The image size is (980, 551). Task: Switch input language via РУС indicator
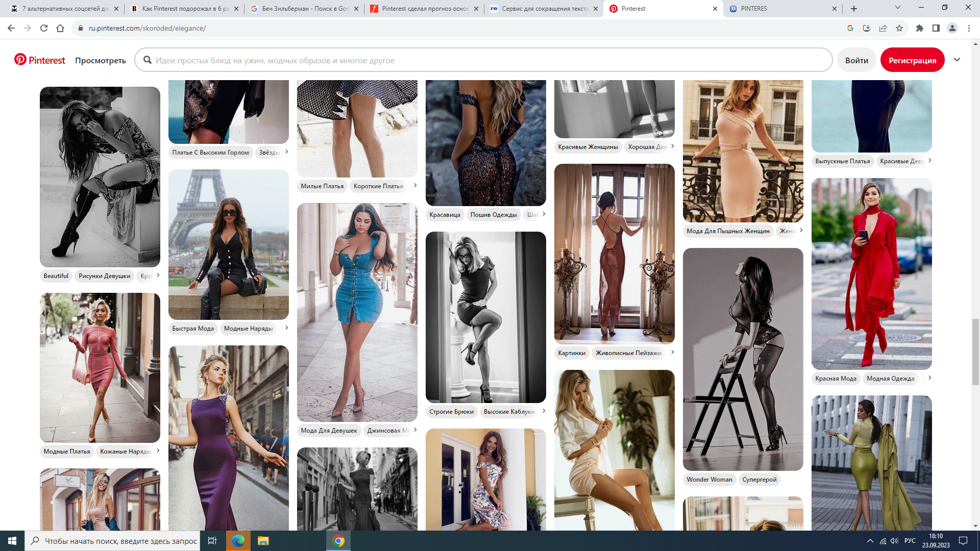pos(910,541)
